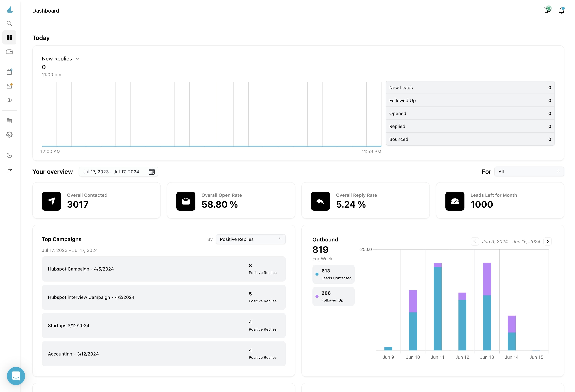Image resolution: width=575 pixels, height=392 pixels.
Task: Click the Overall Reply Rate arrow icon
Action: (320, 201)
